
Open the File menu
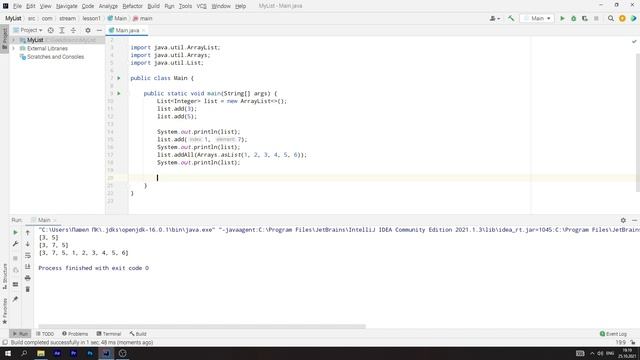(x=17, y=6)
